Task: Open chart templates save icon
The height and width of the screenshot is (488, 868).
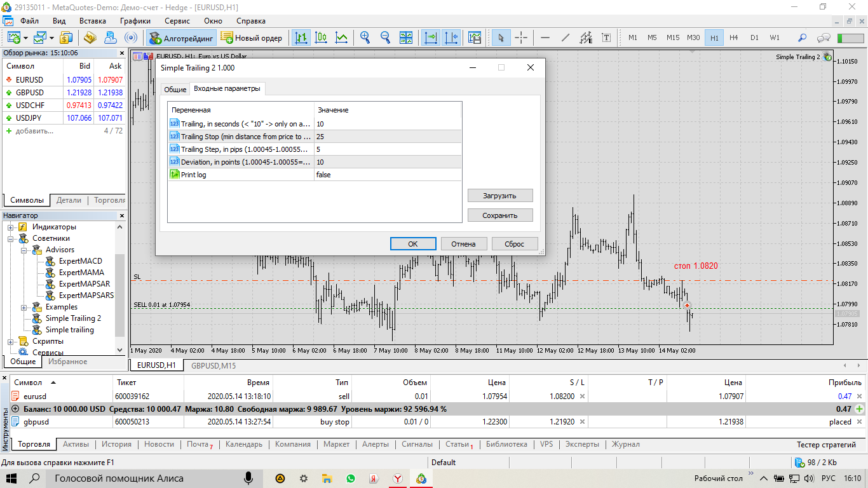Action: pos(475,37)
